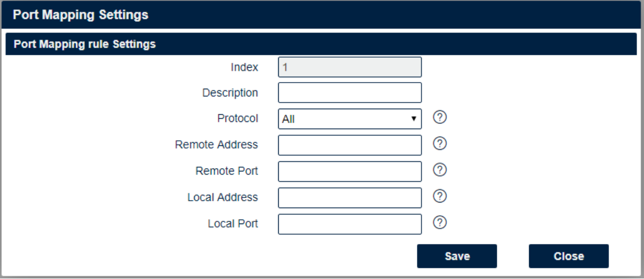644x279 pixels.
Task: Click the help icon beside Protocol
Action: 440,118
